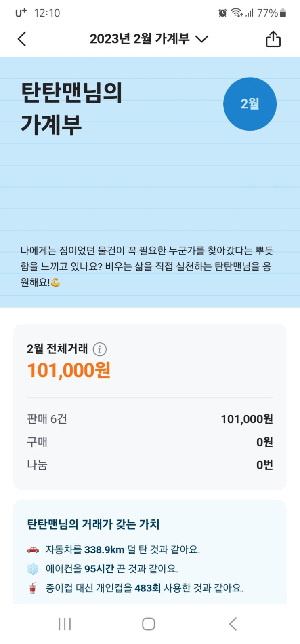The height and width of the screenshot is (644, 300).
Task: Tap the 탄탄맨님의 거래가 갖는 가치 heading
Action: 93,524
